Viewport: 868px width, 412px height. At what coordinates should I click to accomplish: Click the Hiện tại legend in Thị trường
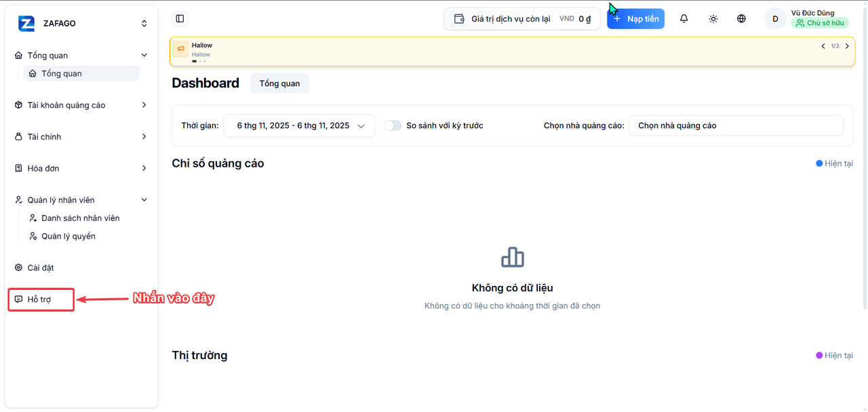[x=834, y=355]
